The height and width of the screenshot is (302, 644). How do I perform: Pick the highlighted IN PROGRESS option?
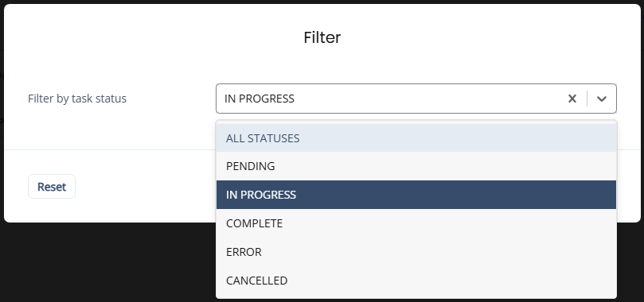coord(416,195)
